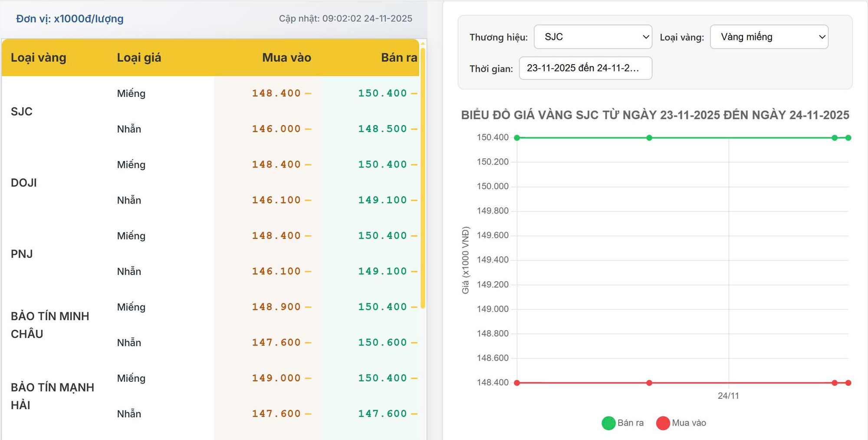Image resolution: width=868 pixels, height=440 pixels.
Task: Click the Bán ra column header
Action: [398, 58]
